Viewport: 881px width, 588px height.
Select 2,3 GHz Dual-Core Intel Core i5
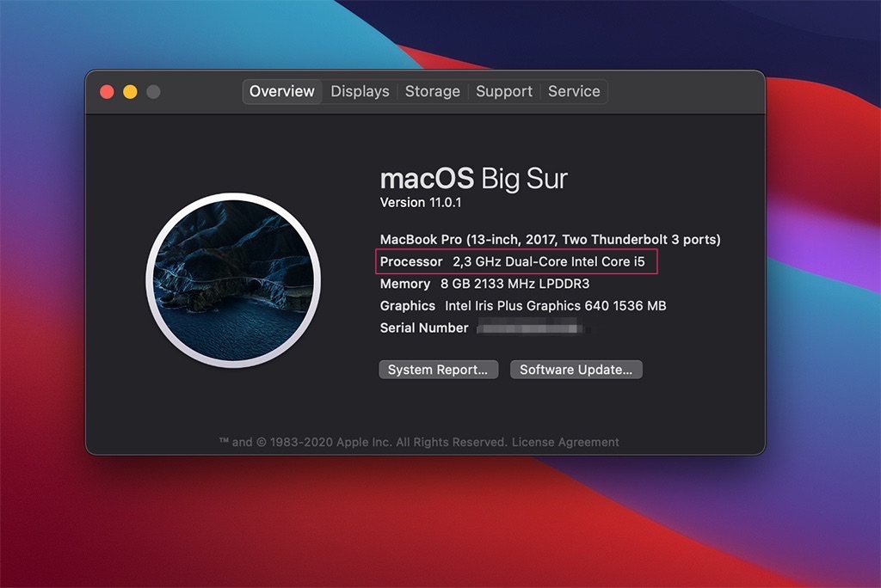(x=549, y=261)
